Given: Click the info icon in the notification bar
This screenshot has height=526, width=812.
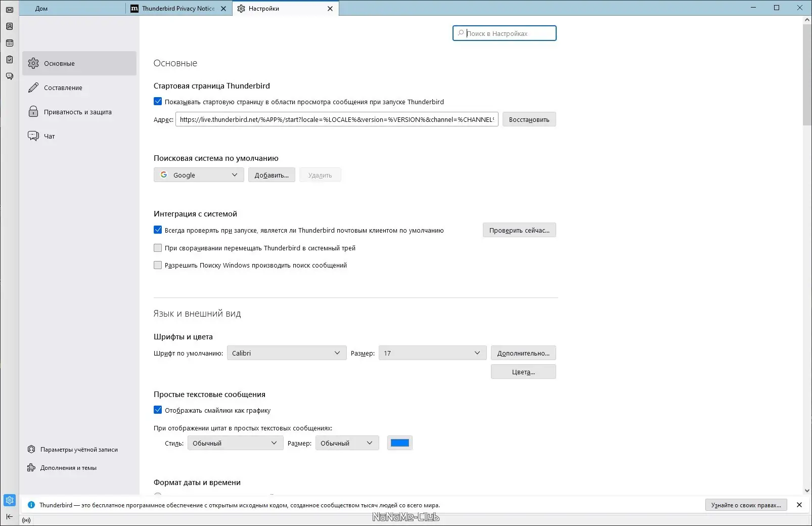Looking at the screenshot, I should click(31, 505).
